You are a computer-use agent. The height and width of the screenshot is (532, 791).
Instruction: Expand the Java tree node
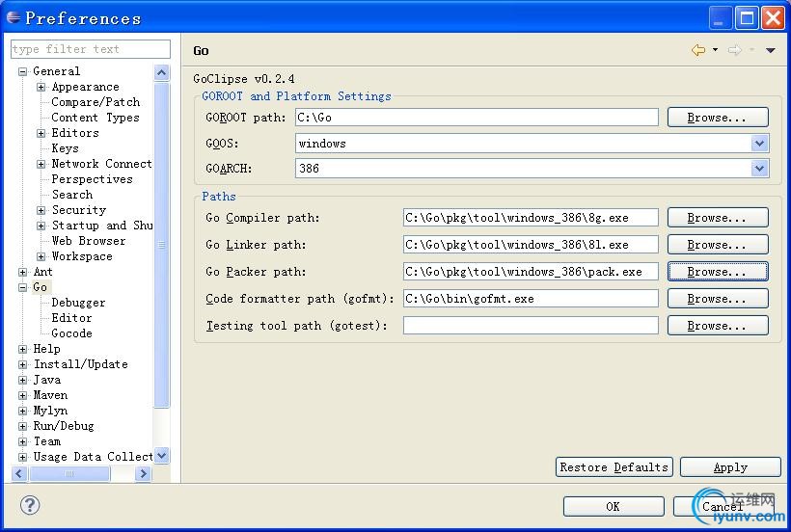click(23, 381)
